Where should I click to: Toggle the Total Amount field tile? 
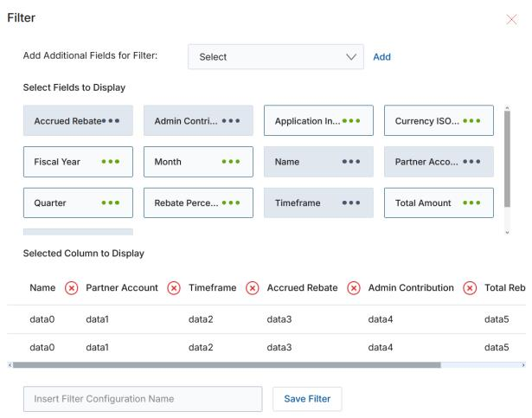pyautogui.click(x=439, y=203)
